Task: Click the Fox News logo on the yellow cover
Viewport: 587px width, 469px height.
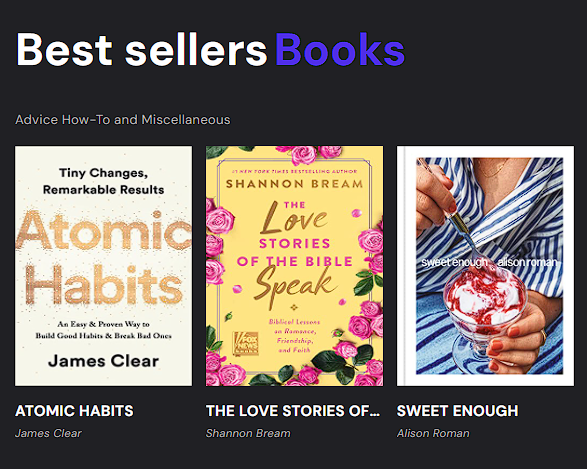Action: (245, 343)
